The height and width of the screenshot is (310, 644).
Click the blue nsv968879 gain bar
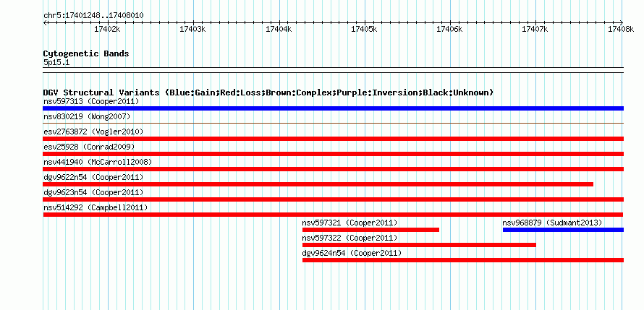563,230
